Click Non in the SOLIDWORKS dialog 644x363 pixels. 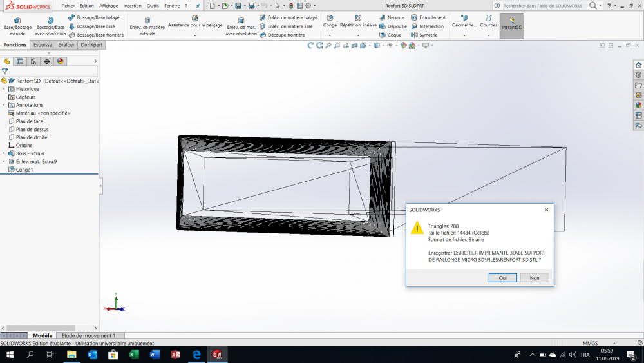pyautogui.click(x=535, y=278)
